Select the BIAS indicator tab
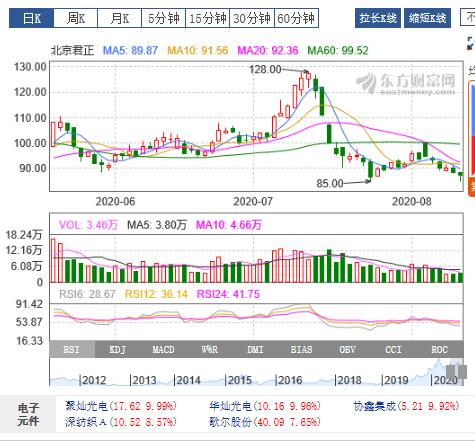475x441 pixels. tap(301, 349)
